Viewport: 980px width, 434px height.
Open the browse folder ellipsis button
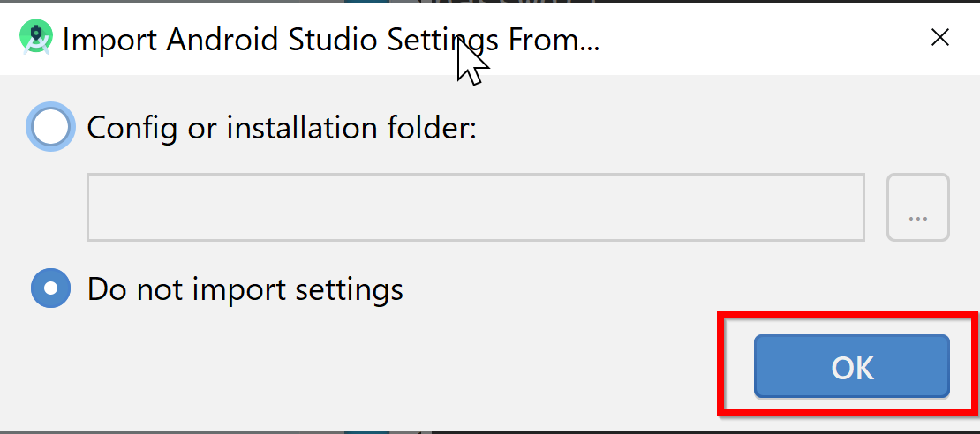[917, 207]
